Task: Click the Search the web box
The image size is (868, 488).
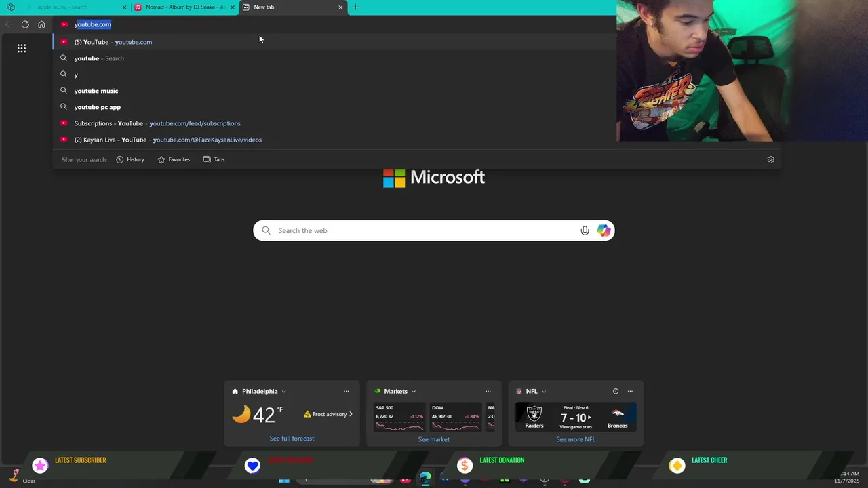Action: tap(434, 230)
